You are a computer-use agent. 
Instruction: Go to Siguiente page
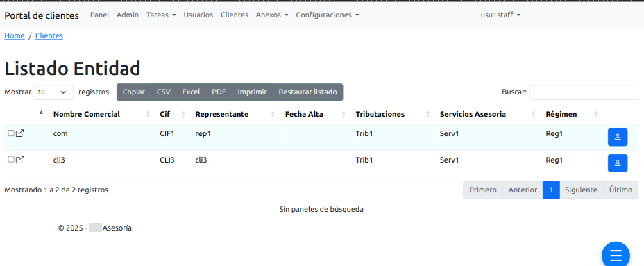(581, 190)
